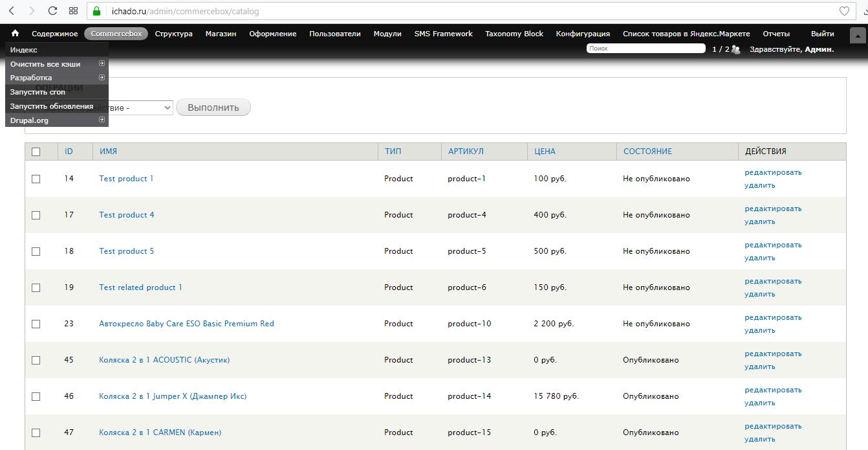The height and width of the screenshot is (450, 868).
Task: Check the box for Test product 1
Action: [36, 179]
